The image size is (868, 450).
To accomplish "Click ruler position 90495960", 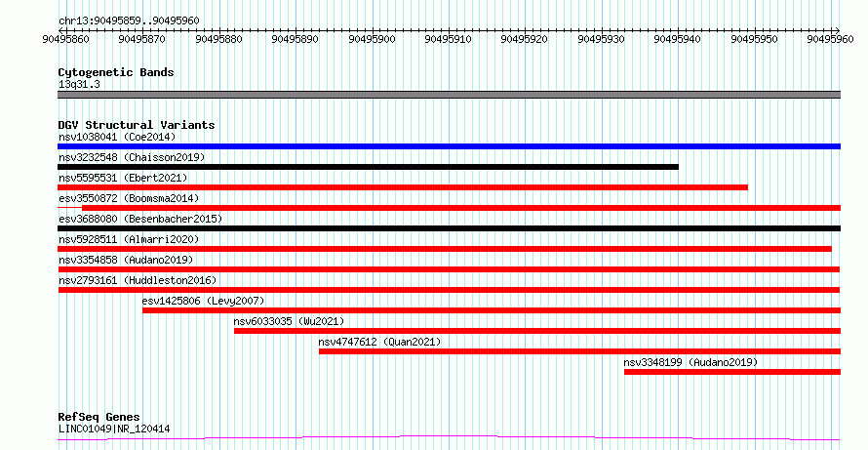I will [x=830, y=39].
